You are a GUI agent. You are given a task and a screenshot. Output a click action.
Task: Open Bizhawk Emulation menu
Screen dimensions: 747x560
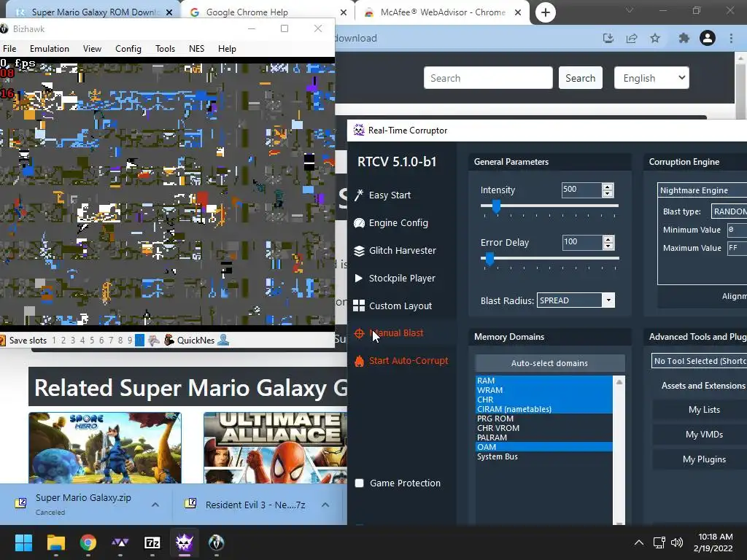(50, 49)
